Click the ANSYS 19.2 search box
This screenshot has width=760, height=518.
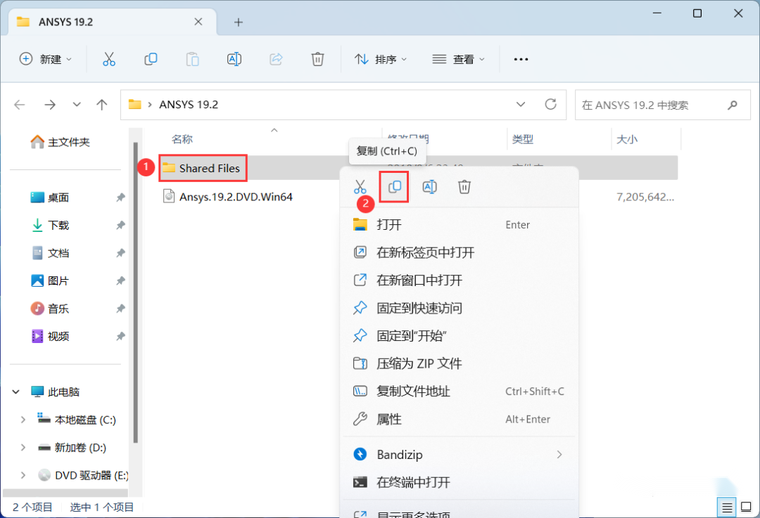663,105
